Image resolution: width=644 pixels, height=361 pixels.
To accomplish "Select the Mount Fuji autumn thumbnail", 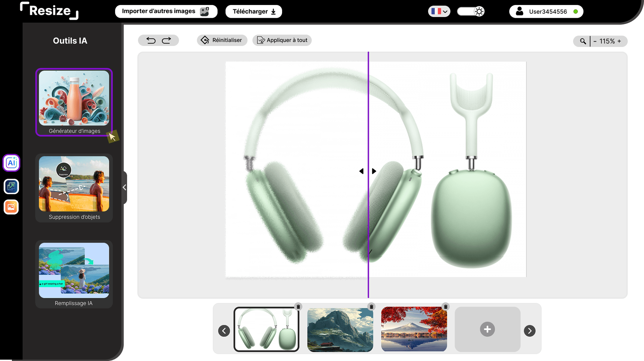I will click(x=414, y=329).
